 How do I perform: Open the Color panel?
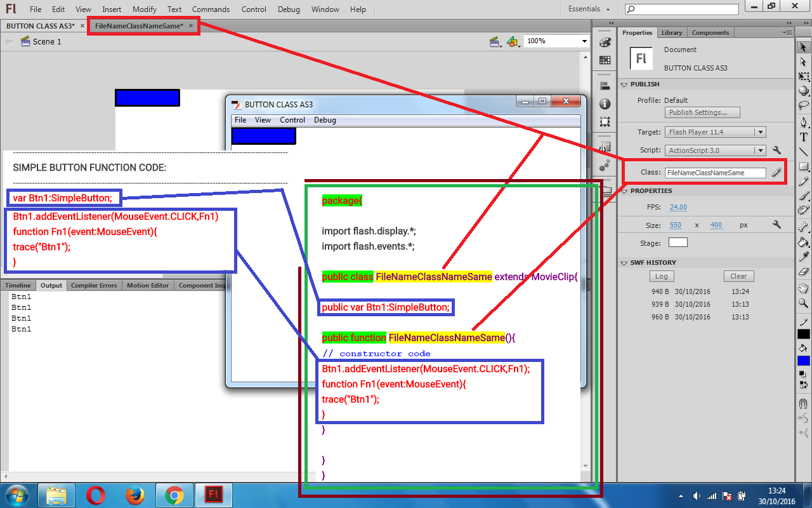[x=605, y=42]
